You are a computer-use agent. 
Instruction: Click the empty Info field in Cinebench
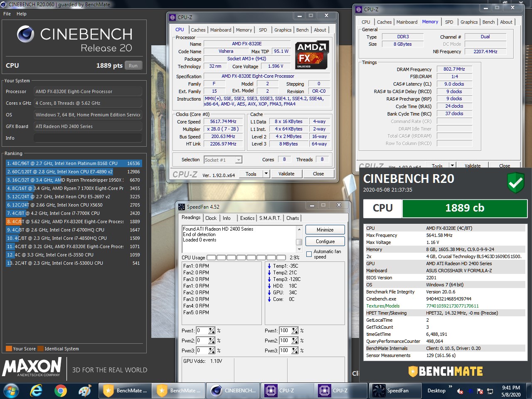tap(88, 138)
